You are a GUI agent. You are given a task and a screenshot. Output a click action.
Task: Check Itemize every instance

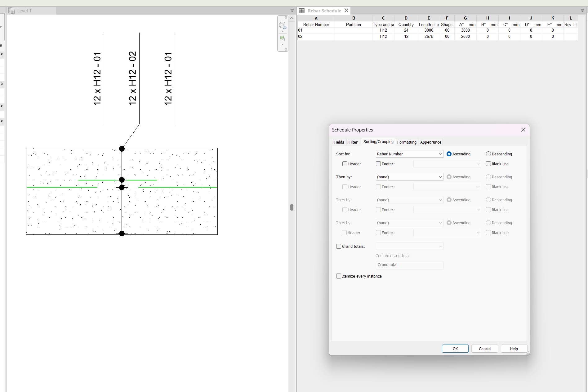click(339, 276)
